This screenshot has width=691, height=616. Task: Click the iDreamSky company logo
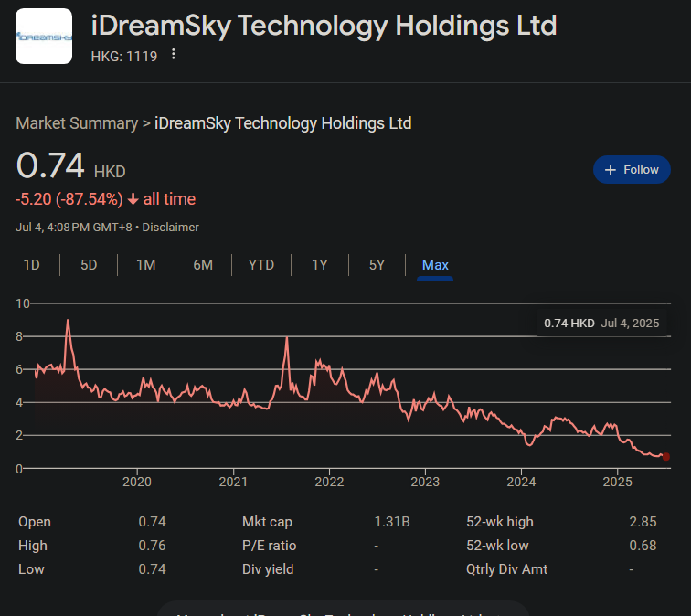(44, 37)
